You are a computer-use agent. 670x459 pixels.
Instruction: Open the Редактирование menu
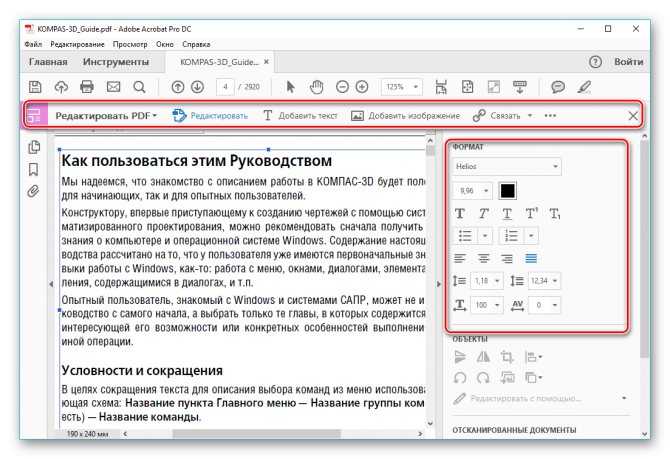[x=77, y=44]
